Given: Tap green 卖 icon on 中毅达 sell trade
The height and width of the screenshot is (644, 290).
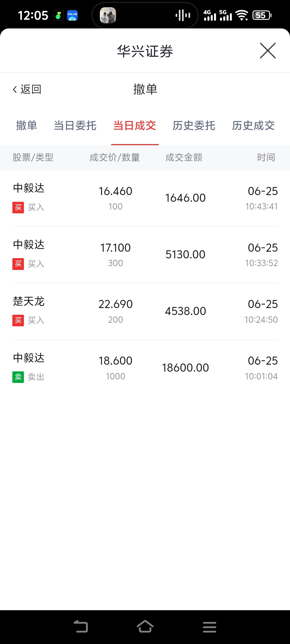Looking at the screenshot, I should [18, 377].
